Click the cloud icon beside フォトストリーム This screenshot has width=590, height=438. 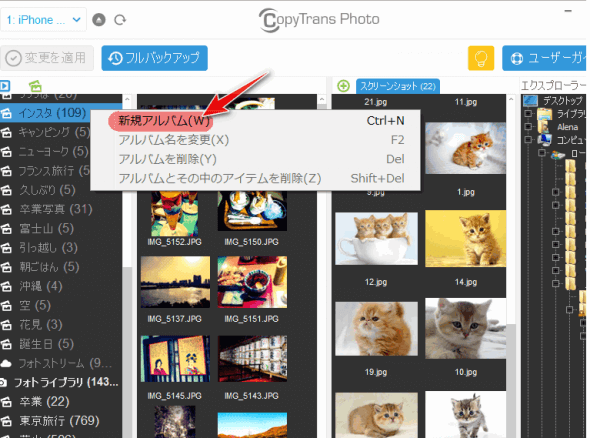[x=6, y=363]
